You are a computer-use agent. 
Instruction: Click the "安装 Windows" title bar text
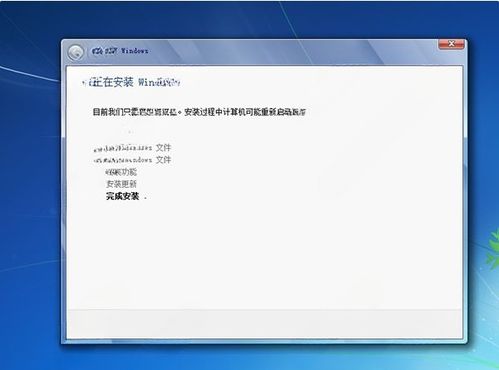tap(126, 51)
